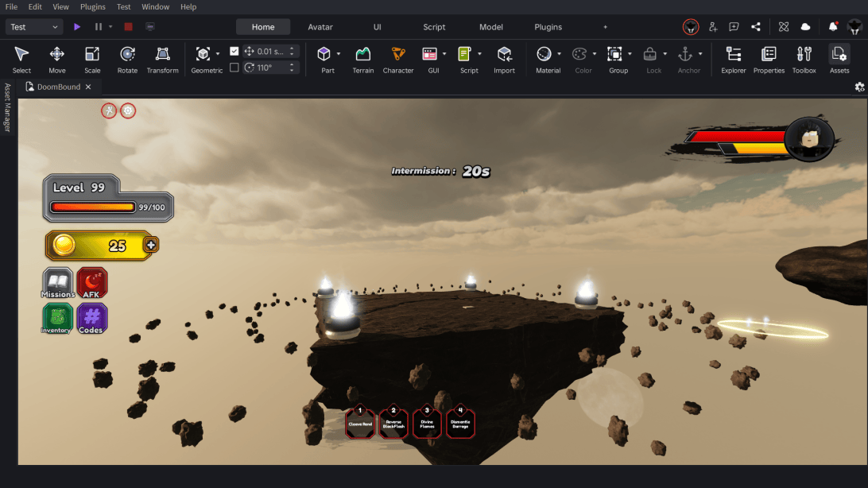The height and width of the screenshot is (488, 868).
Task: Open the File menu
Action: pos(11,6)
